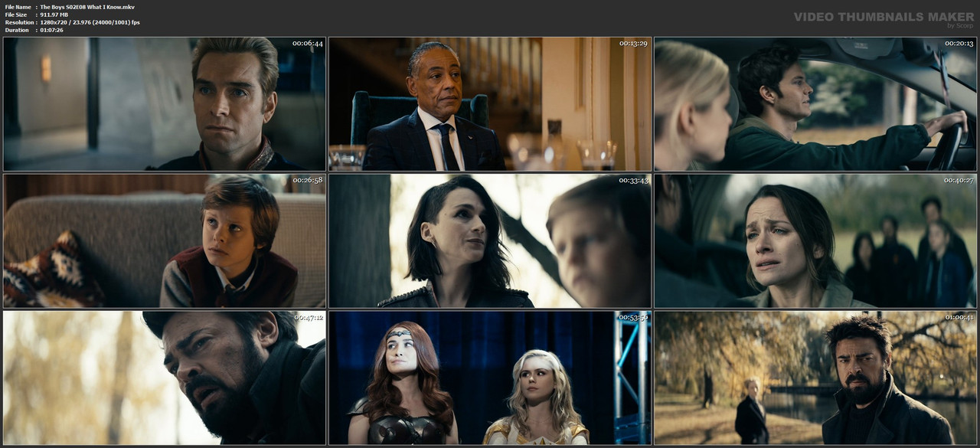Click the 00:13:29 timestamp label
Image resolution: width=980 pixels, height=448 pixels.
point(633,44)
